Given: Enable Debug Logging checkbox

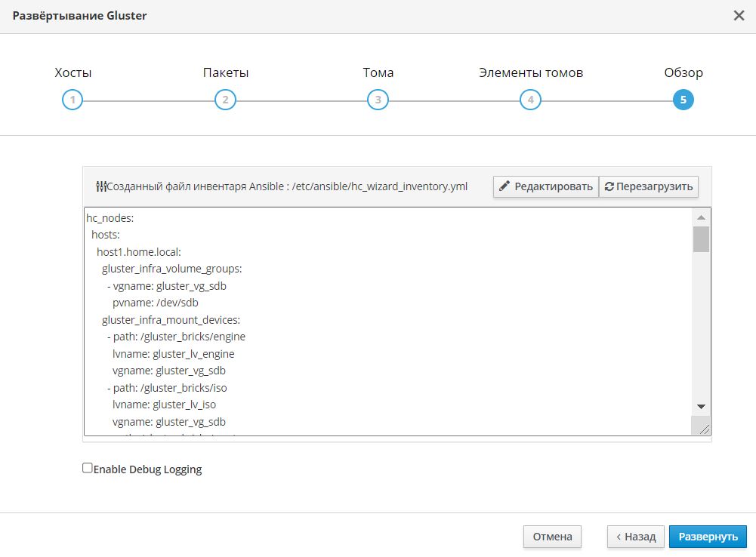Looking at the screenshot, I should [x=88, y=468].
